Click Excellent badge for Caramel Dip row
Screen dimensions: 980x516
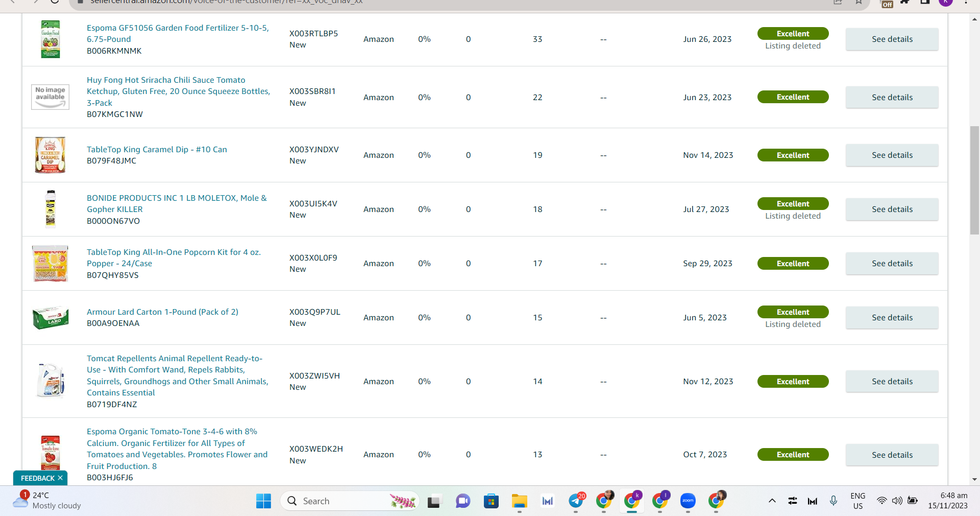(x=793, y=155)
